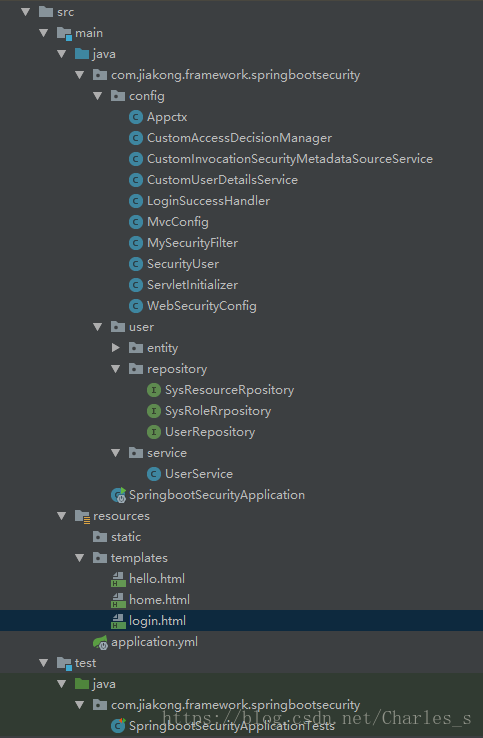This screenshot has width=483, height=738.
Task: Click the home.html file icon
Action: coord(118,600)
